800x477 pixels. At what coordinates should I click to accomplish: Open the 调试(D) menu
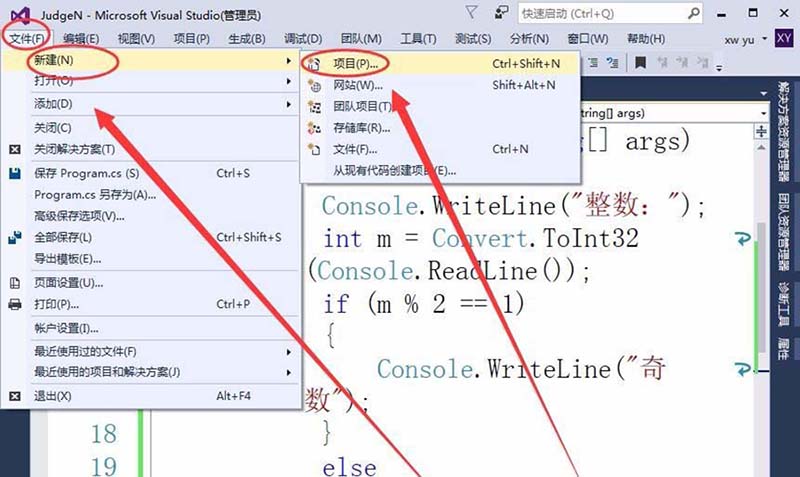point(303,39)
